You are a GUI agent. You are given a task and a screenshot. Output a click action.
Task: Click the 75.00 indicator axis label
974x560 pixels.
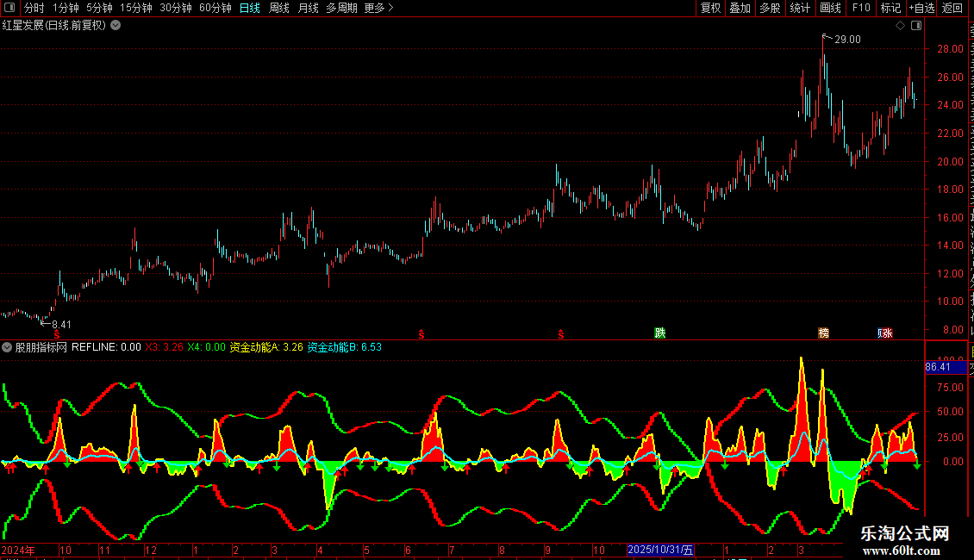pyautogui.click(x=951, y=388)
